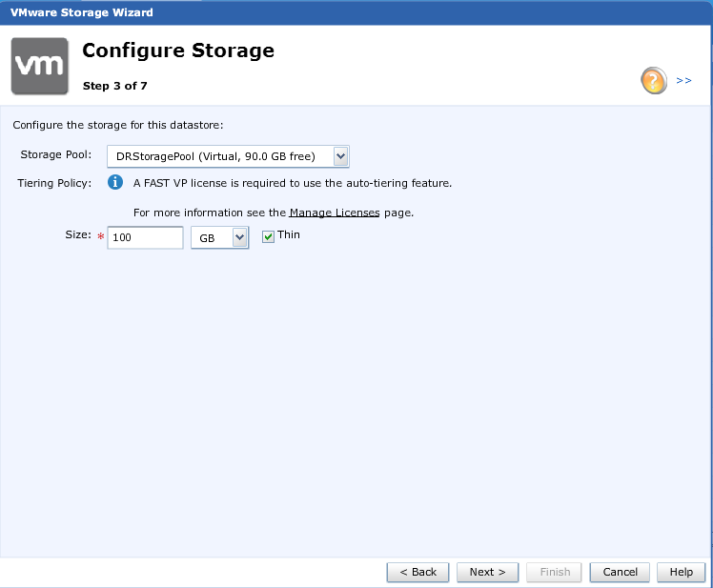Expand the help panel with the >> arrows
This screenshot has height=588, width=713.
[x=683, y=81]
